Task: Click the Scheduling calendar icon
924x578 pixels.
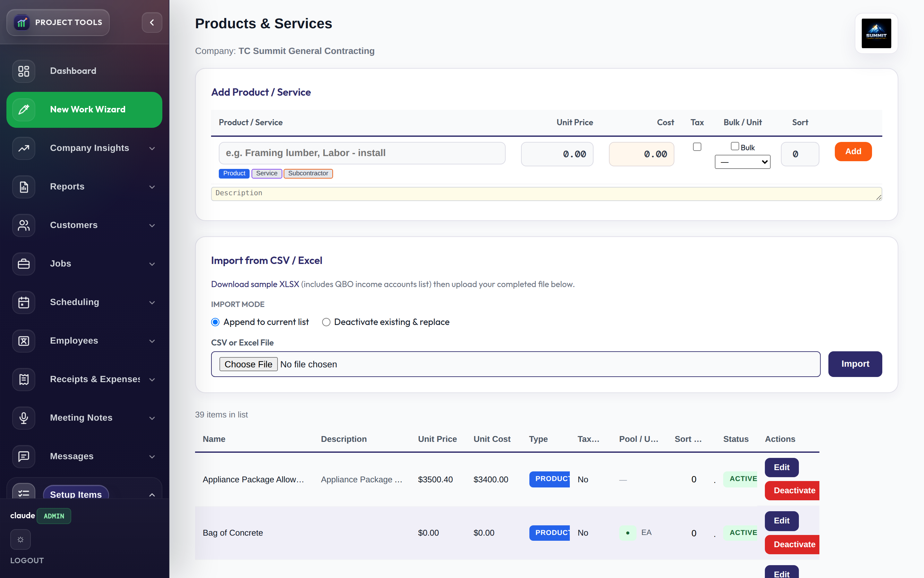Action: point(24,302)
